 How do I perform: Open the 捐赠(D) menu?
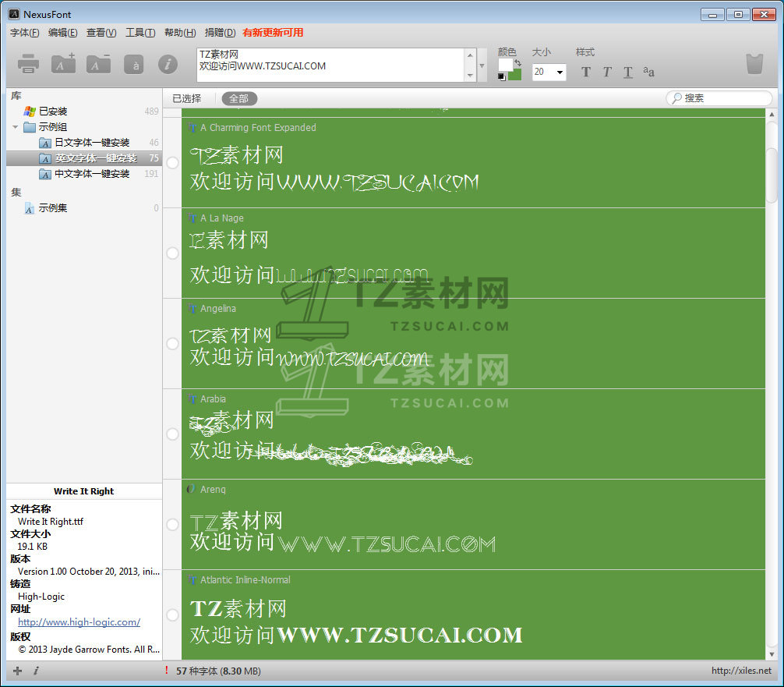coord(220,33)
